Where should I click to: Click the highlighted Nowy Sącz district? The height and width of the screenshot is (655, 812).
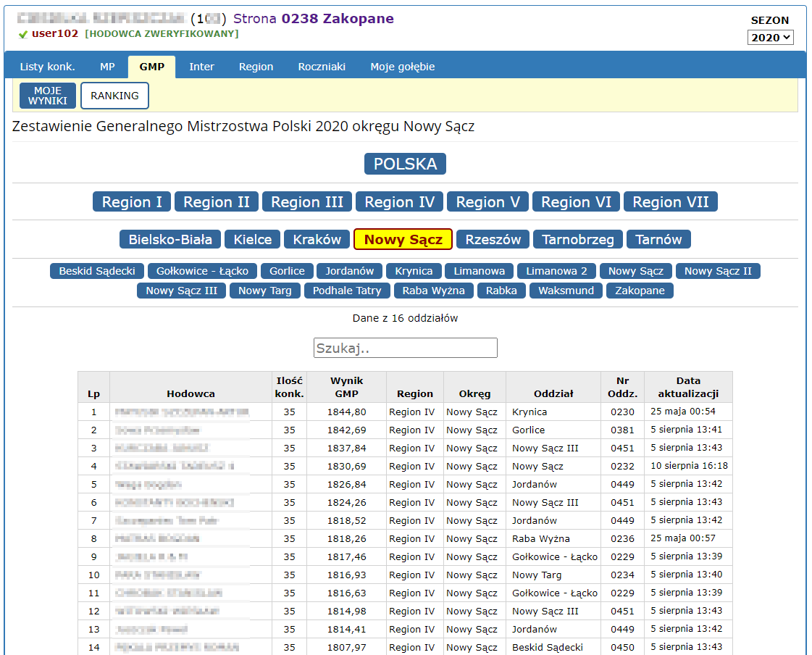pos(403,240)
